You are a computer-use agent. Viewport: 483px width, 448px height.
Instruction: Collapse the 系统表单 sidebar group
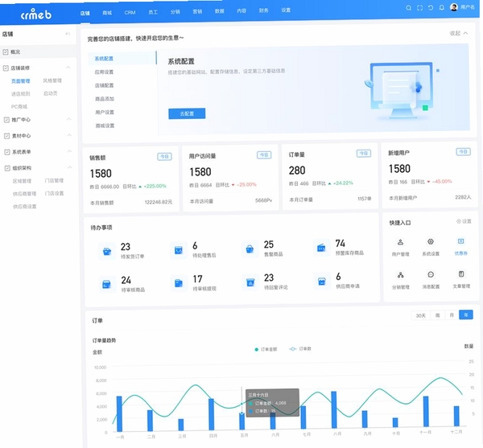point(69,151)
